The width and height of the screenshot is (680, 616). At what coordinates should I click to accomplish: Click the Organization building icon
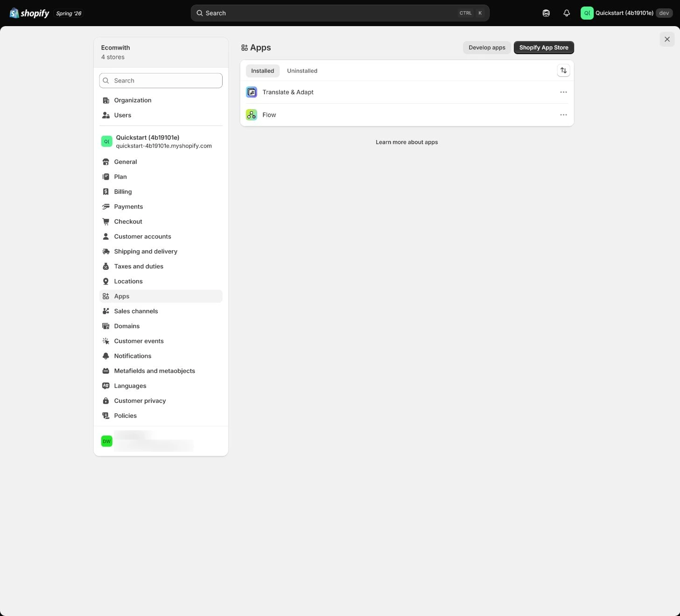pyautogui.click(x=106, y=100)
